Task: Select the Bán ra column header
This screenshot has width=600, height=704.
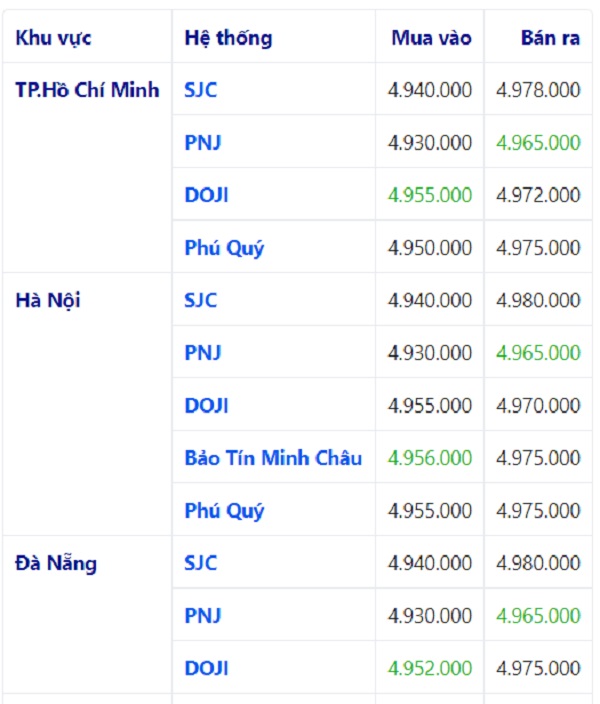Action: click(550, 39)
